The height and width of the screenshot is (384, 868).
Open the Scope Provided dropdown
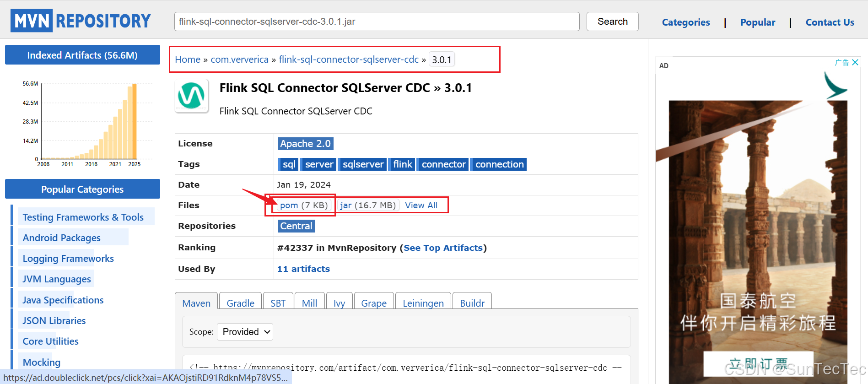(x=245, y=332)
